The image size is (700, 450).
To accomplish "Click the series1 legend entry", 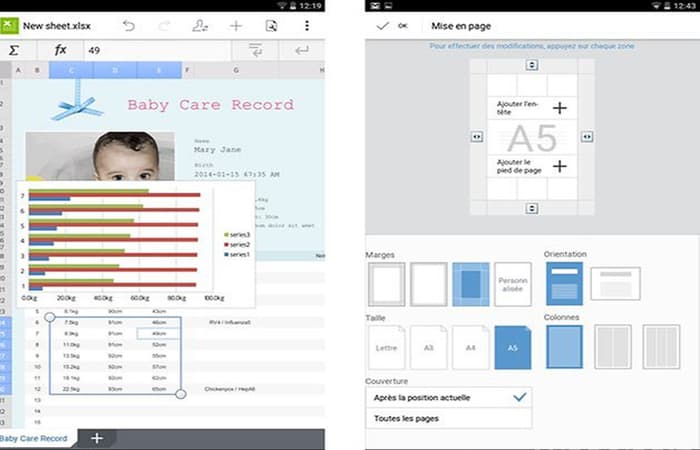I will click(x=237, y=254).
